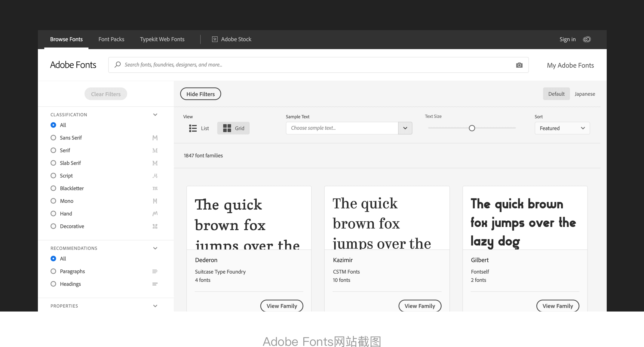Click the Decorative sample glyph icon
The width and height of the screenshot is (644, 347).
[155, 226]
